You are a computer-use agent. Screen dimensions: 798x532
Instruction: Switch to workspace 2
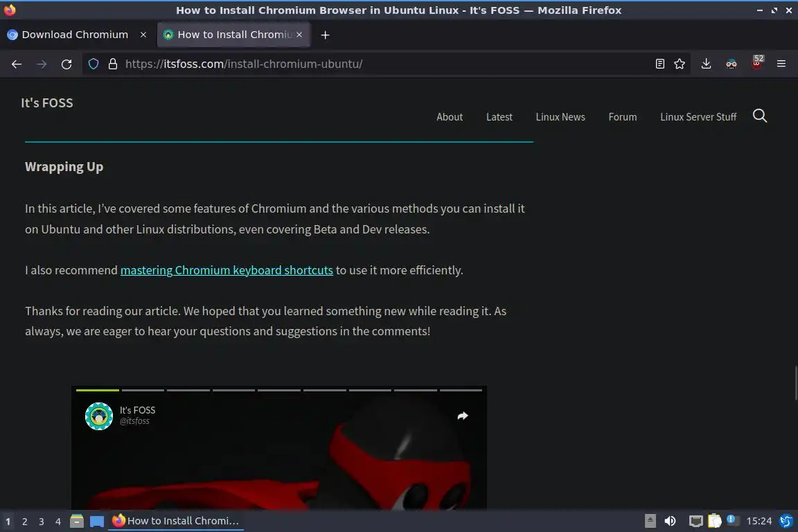coord(24,522)
